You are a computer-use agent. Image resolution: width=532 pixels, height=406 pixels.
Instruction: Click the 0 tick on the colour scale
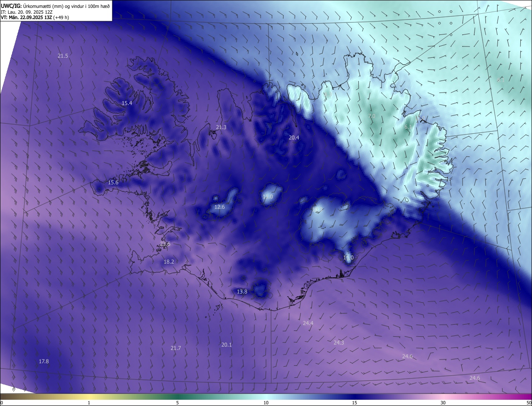(2, 403)
